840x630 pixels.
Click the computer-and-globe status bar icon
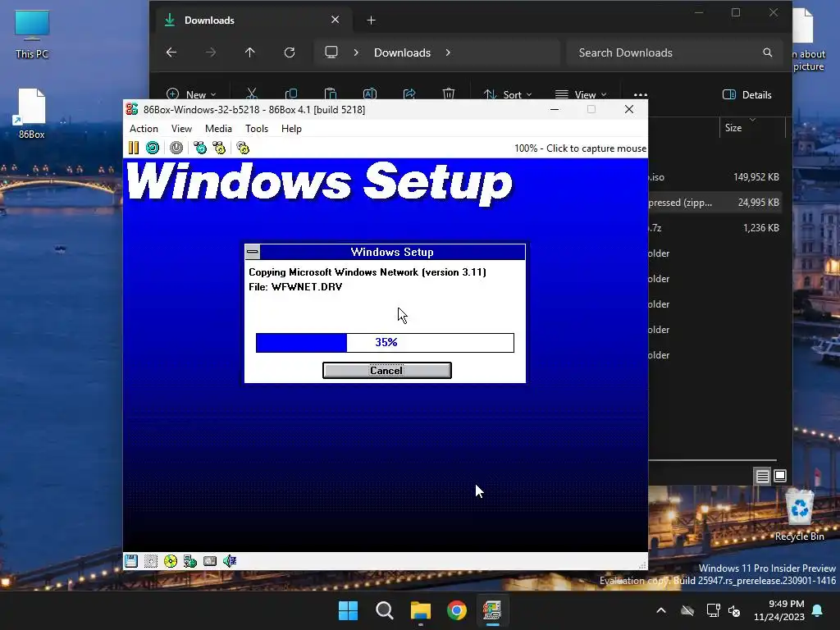tap(190, 561)
